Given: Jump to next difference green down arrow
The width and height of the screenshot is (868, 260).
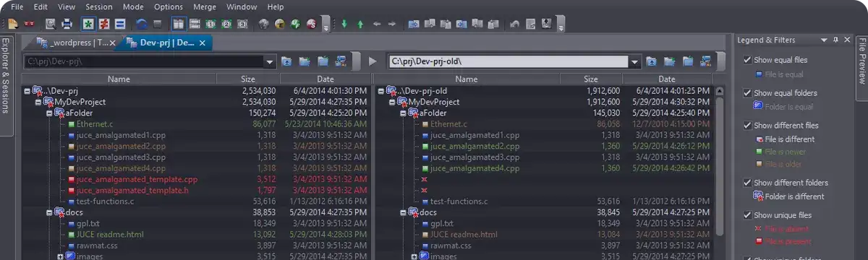Looking at the screenshot, I should click(x=344, y=24).
